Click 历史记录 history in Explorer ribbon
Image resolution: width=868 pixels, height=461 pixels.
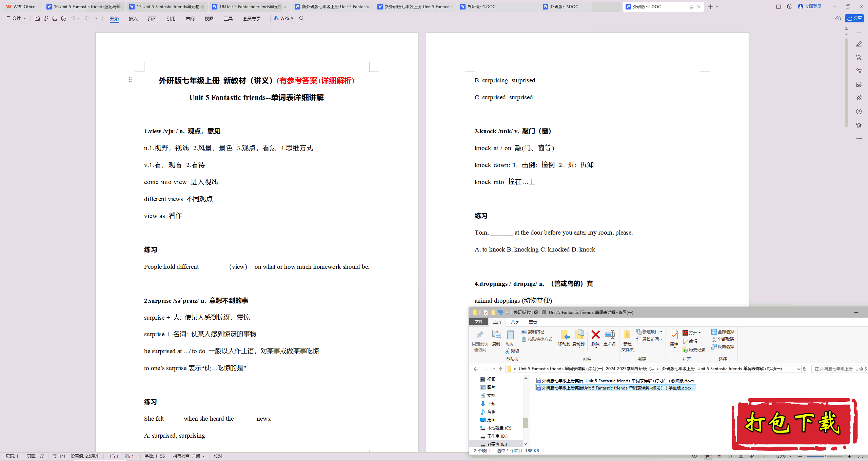[694, 349]
